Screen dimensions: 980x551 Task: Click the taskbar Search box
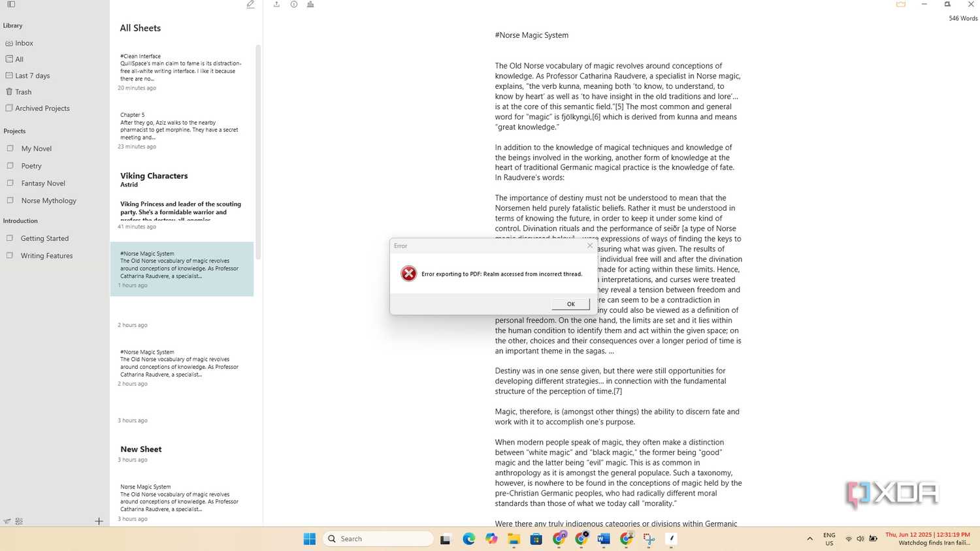point(378,539)
